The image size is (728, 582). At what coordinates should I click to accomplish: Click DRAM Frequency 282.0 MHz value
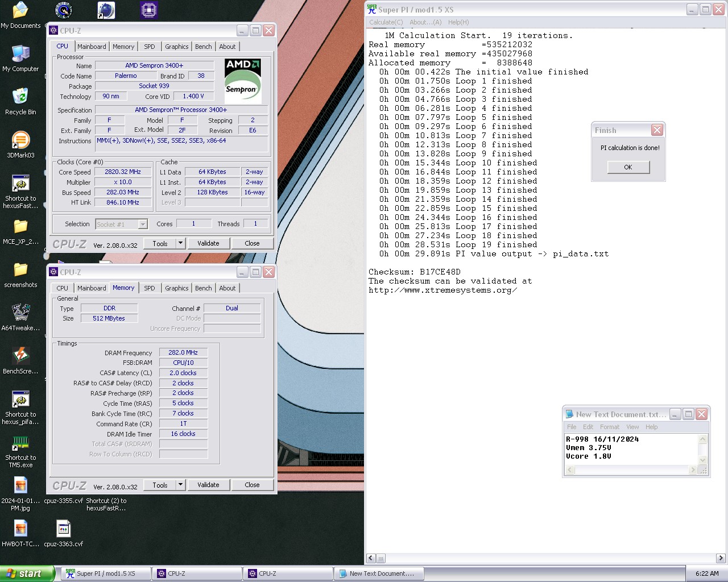coord(183,352)
